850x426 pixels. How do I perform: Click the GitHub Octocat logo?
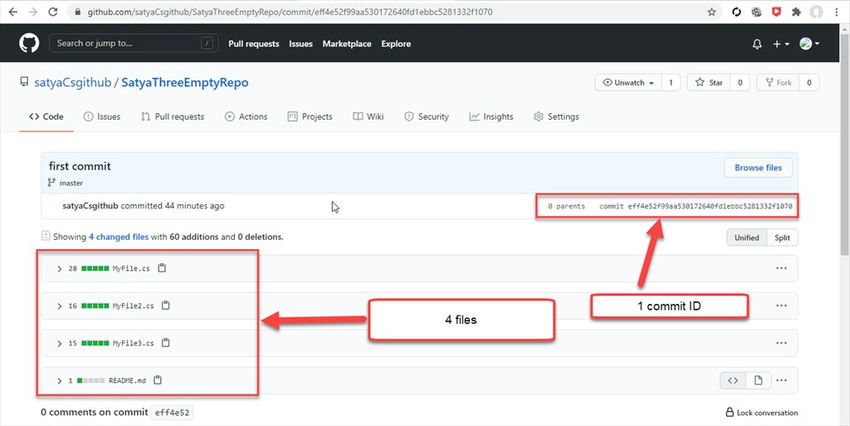pos(29,43)
